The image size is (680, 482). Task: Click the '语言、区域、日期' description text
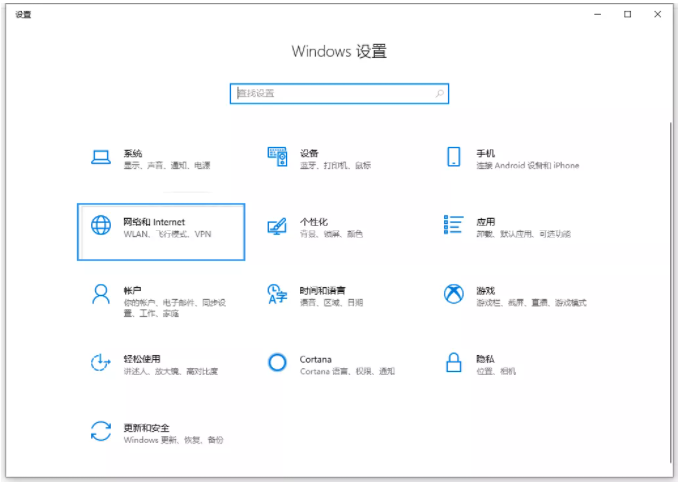point(332,303)
